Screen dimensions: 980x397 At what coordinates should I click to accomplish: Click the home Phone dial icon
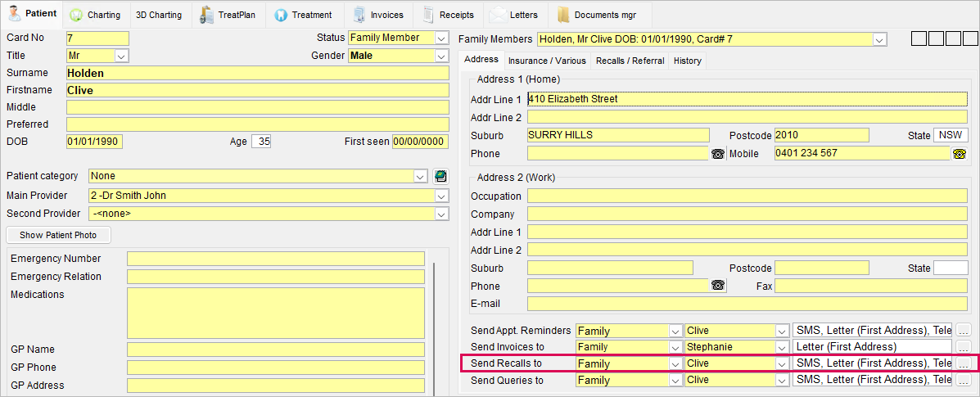(718, 154)
